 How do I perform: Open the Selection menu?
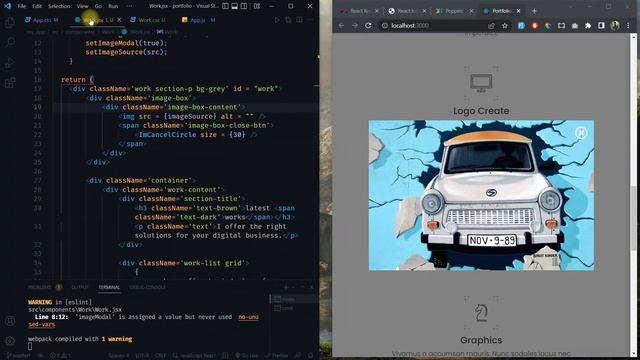[59, 6]
